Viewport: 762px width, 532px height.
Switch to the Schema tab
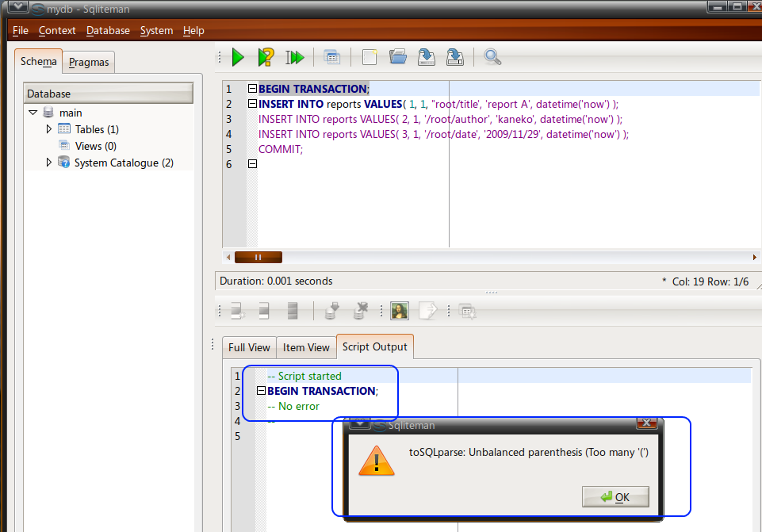pyautogui.click(x=38, y=61)
